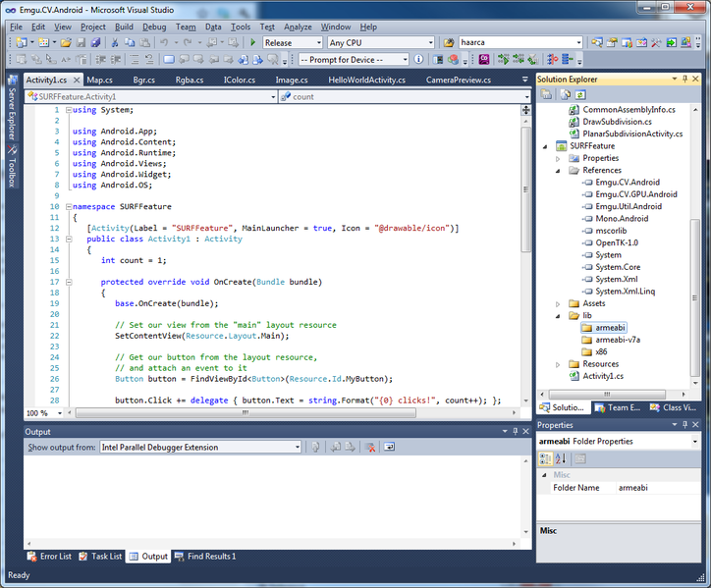The width and height of the screenshot is (711, 588).
Task: Click the Open File folder icon
Action: (x=66, y=42)
